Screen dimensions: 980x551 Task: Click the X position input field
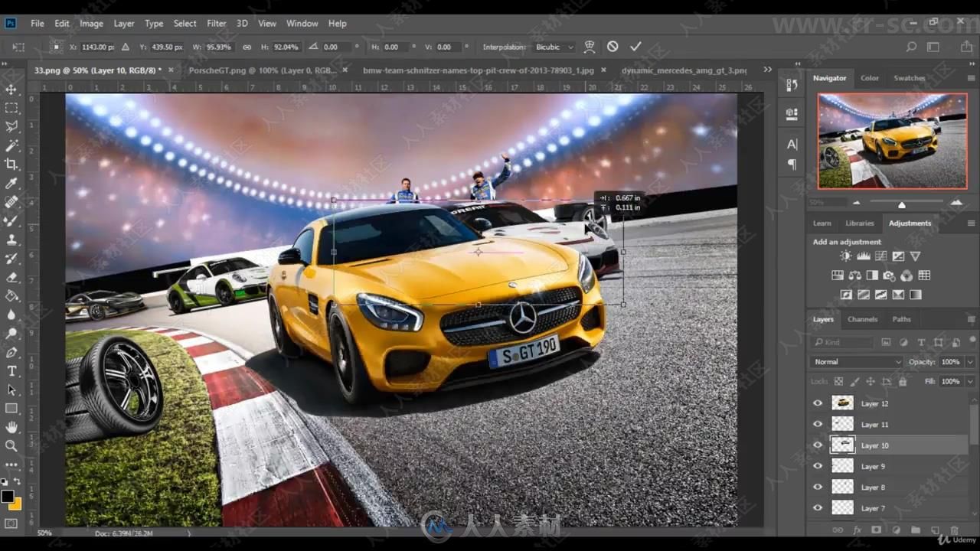click(98, 47)
